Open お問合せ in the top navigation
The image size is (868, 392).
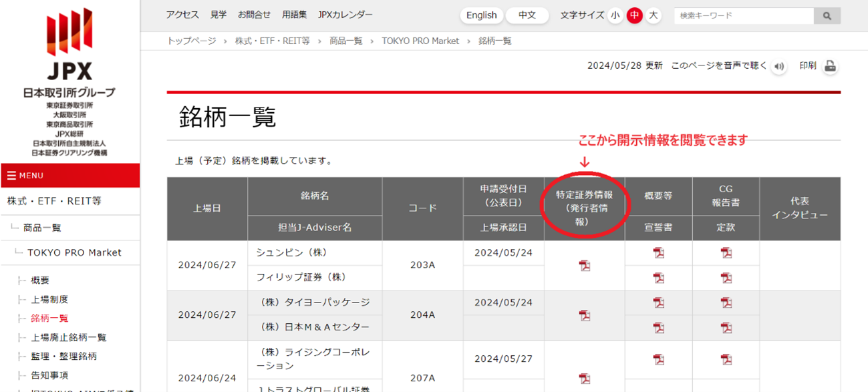click(x=254, y=15)
